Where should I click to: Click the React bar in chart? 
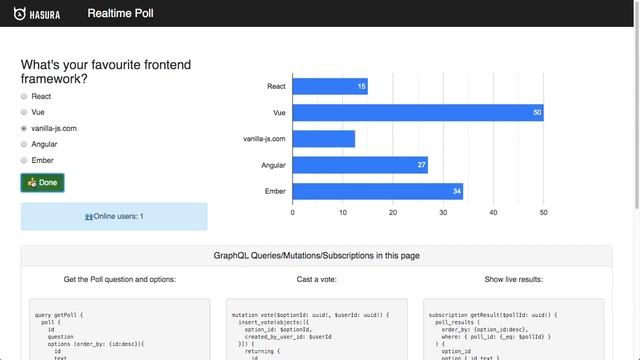pos(330,86)
